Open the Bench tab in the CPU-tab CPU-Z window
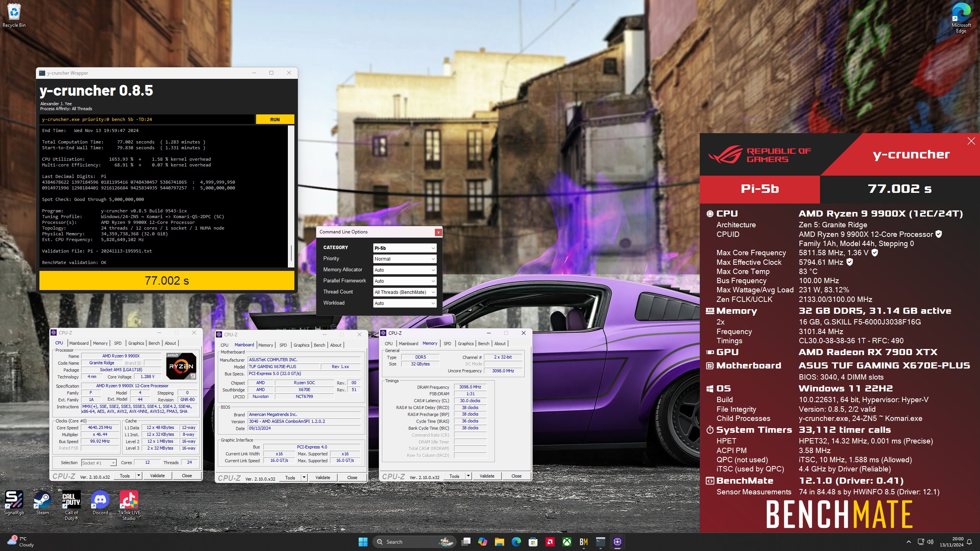 pyautogui.click(x=154, y=343)
